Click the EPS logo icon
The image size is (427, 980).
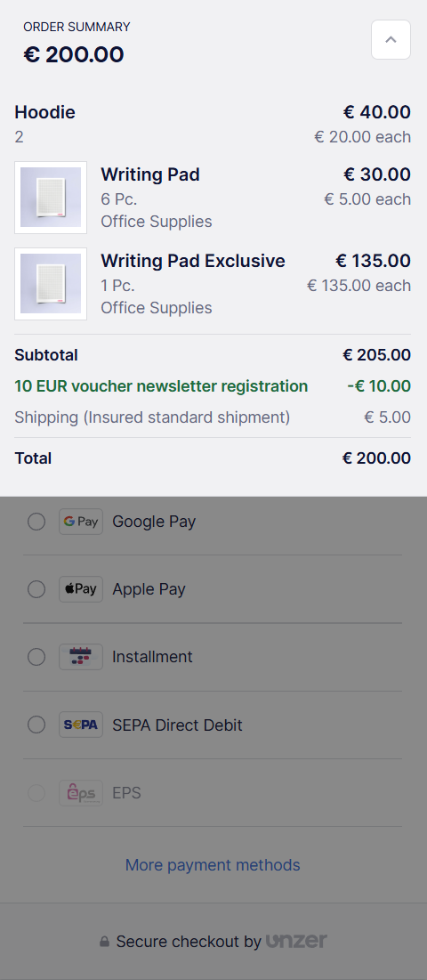tap(81, 792)
